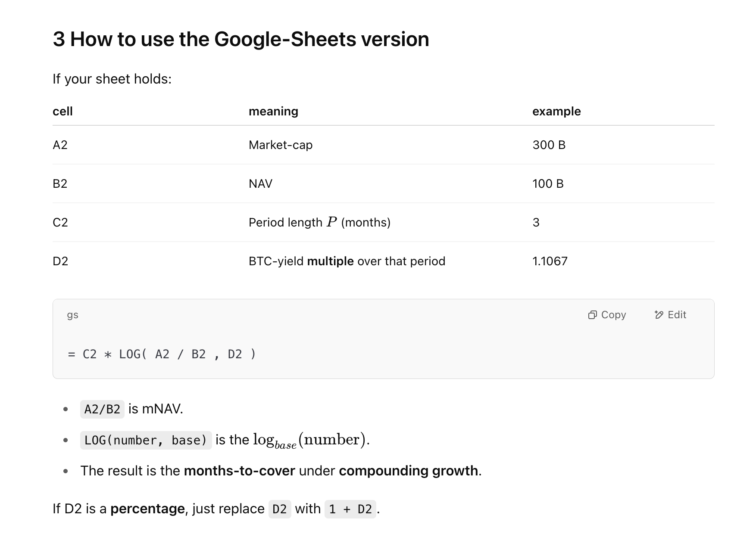Click the inline 1 + D2 code snippet
This screenshot has height=540, width=756.
(350, 509)
